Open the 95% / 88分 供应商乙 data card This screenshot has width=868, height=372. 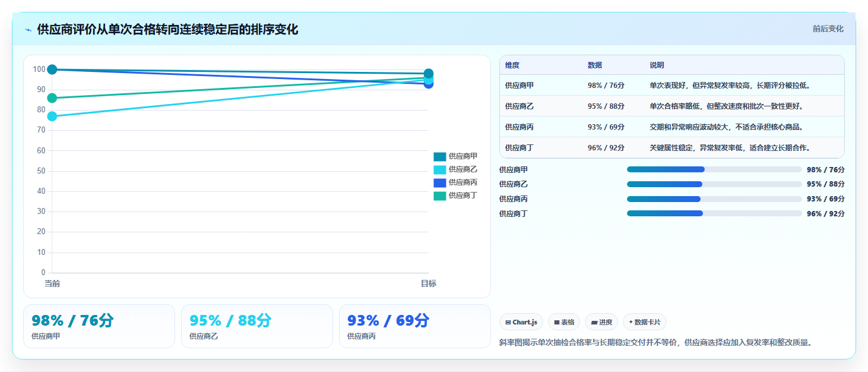pyautogui.click(x=257, y=326)
